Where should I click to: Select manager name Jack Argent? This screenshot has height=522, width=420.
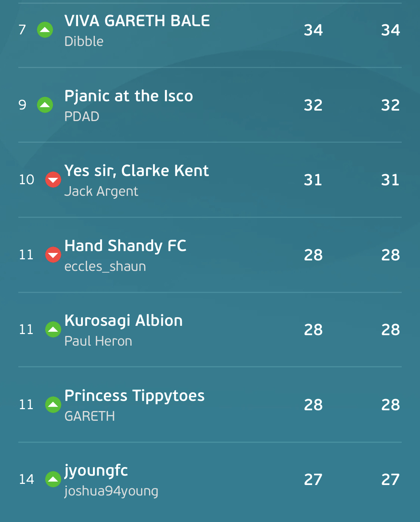(x=101, y=191)
